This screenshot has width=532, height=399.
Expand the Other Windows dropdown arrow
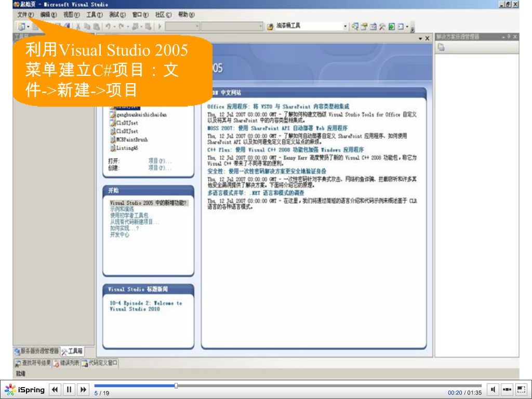[407, 26]
